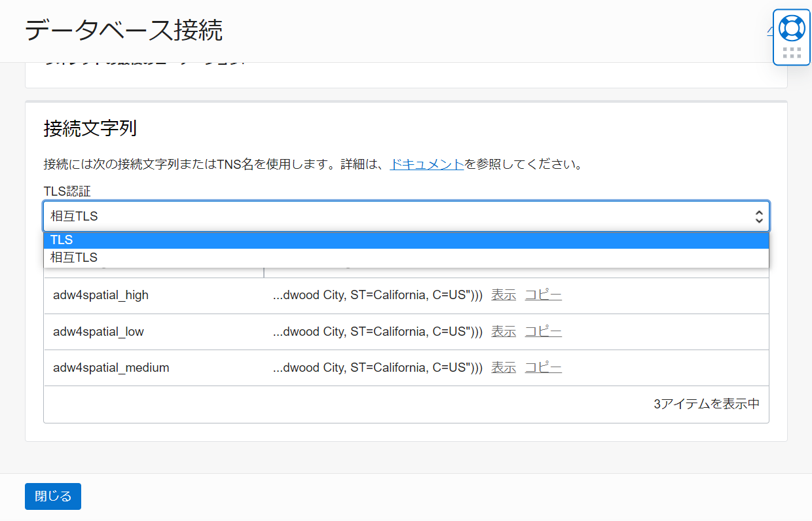Show connection string for adw4spatial_low
The image size is (812, 521).
(504, 332)
